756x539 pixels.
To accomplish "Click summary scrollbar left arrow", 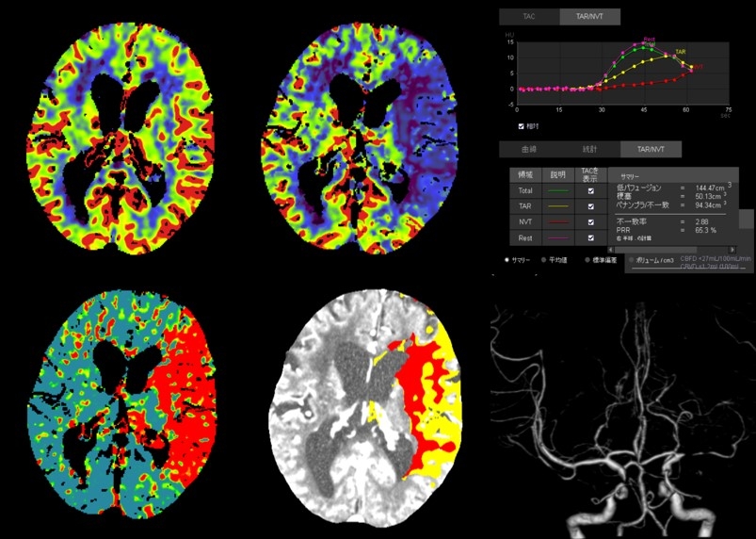I will tap(611, 249).
